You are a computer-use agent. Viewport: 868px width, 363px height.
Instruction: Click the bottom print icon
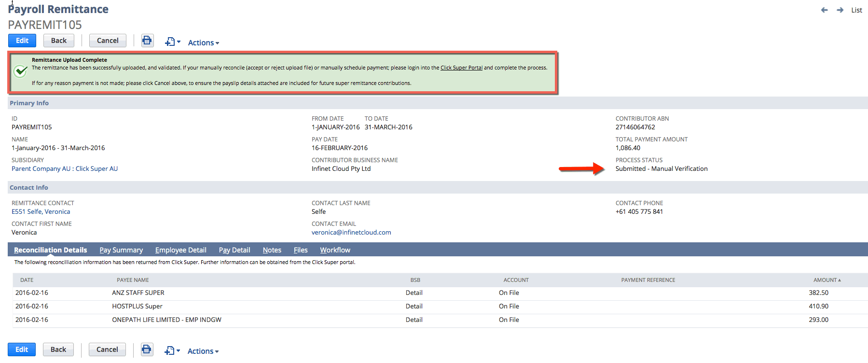click(x=147, y=349)
